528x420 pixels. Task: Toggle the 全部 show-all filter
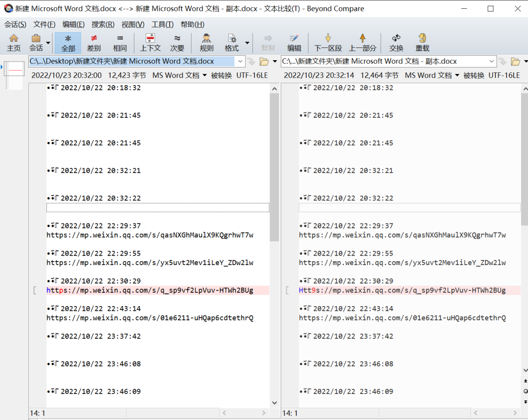tap(68, 43)
